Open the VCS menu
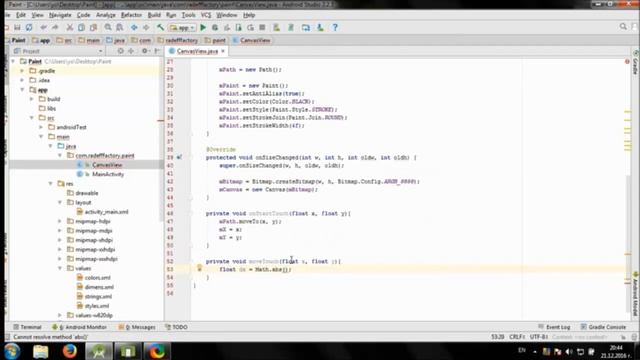Image resolution: width=640 pixels, height=360 pixels. pyautogui.click(x=206, y=15)
